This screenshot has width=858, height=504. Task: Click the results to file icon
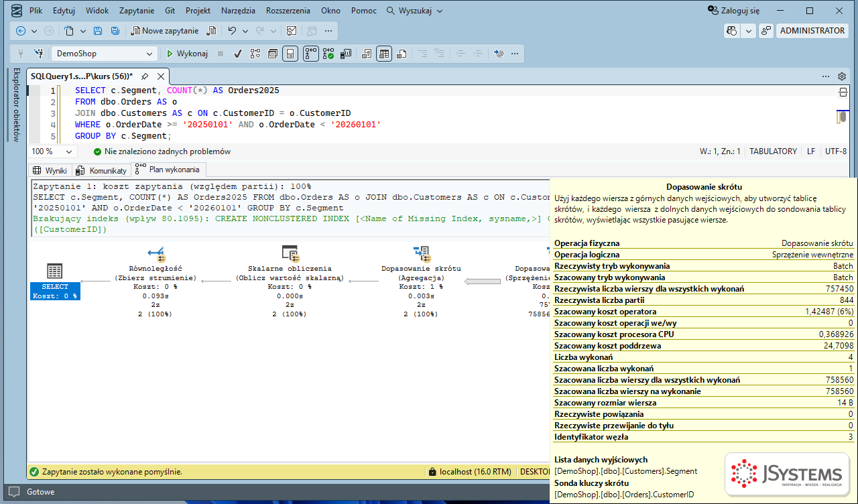(x=402, y=54)
